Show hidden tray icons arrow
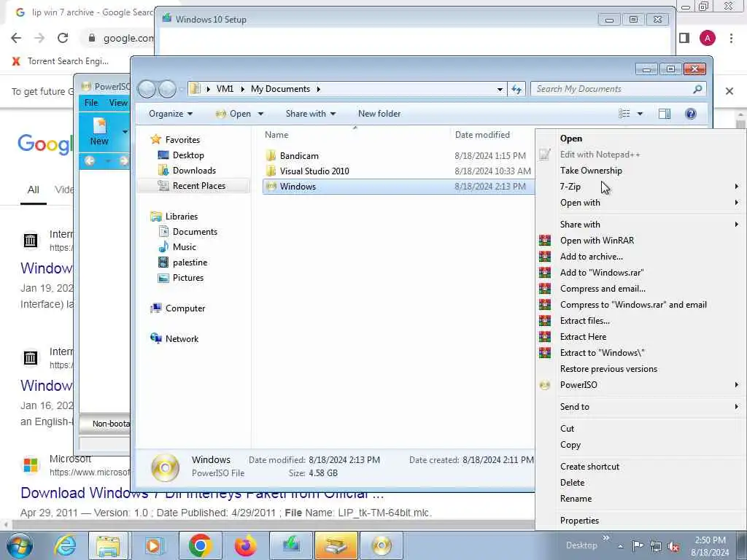This screenshot has width=747, height=560. 620,546
